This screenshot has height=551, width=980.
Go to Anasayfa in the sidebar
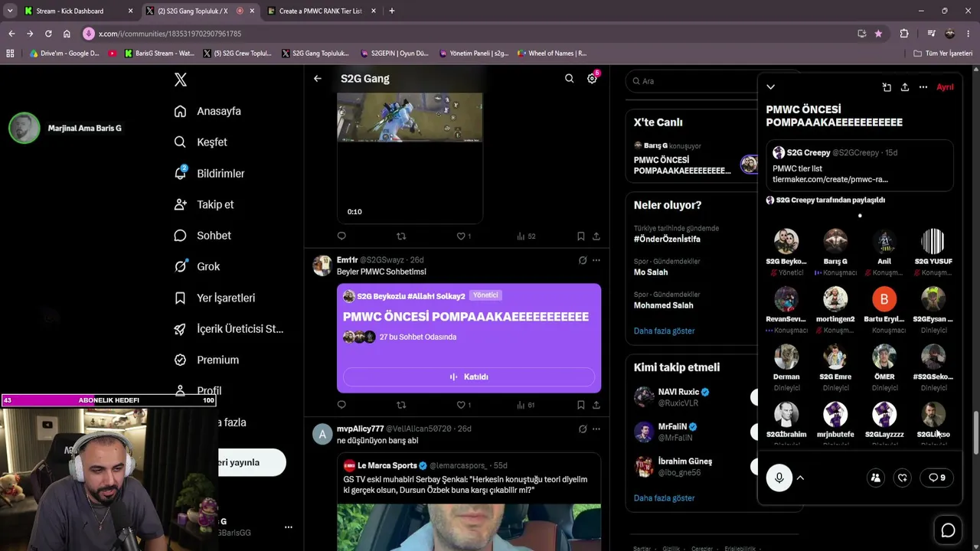point(207,111)
